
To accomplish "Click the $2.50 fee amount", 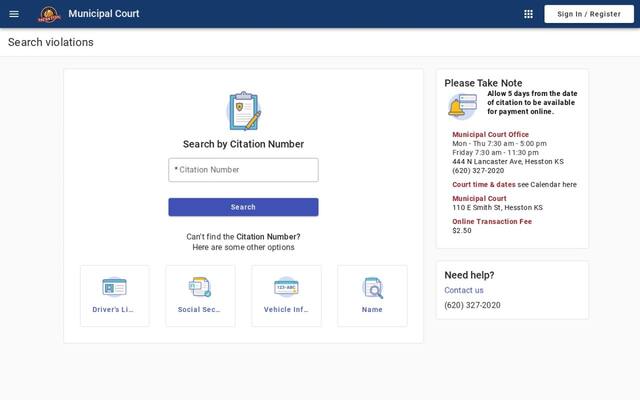I will (462, 231).
